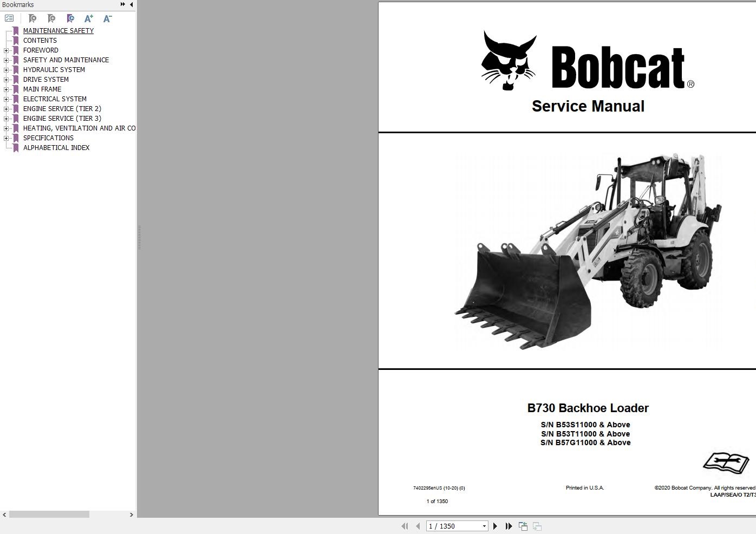Click the Bookmarks panel title
Screen dimensions: 756x534
(x=18, y=5)
